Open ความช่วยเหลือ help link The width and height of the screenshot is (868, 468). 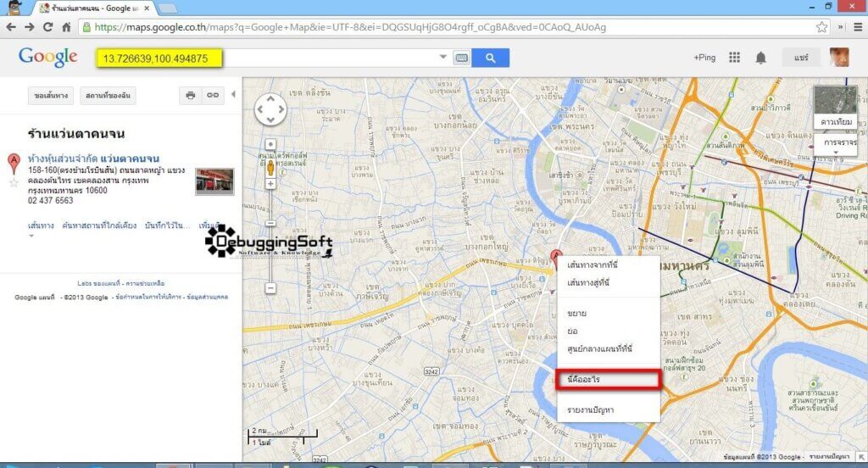[x=145, y=283]
